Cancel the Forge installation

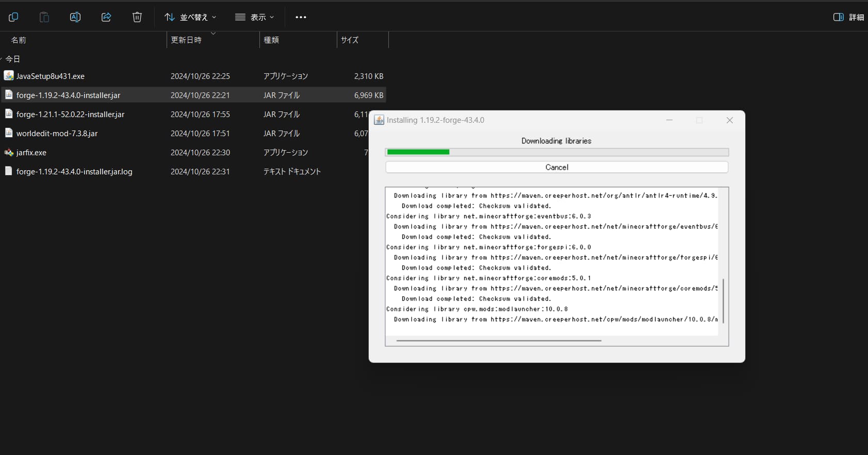(556, 167)
